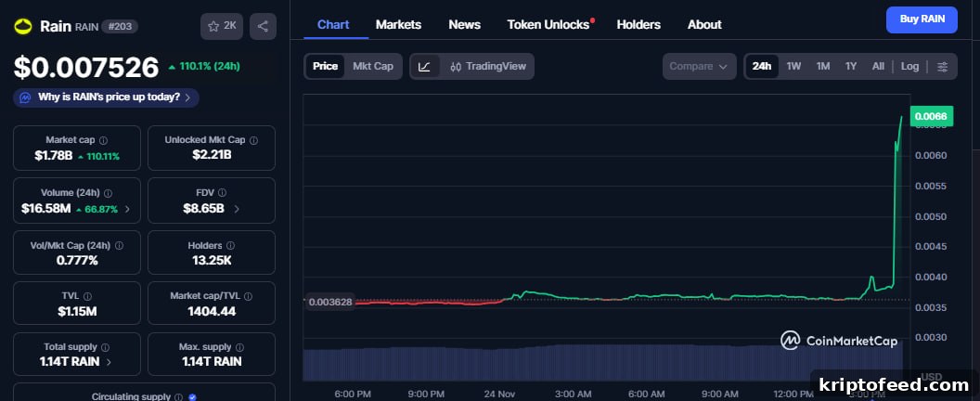This screenshot has height=401, width=980.
Task: Select the line chart icon
Action: 424,66
